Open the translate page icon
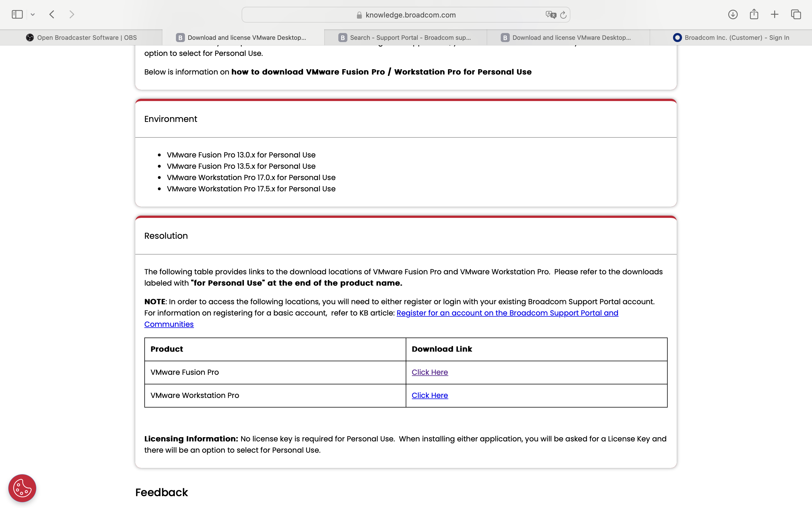The width and height of the screenshot is (812, 508). point(551,15)
